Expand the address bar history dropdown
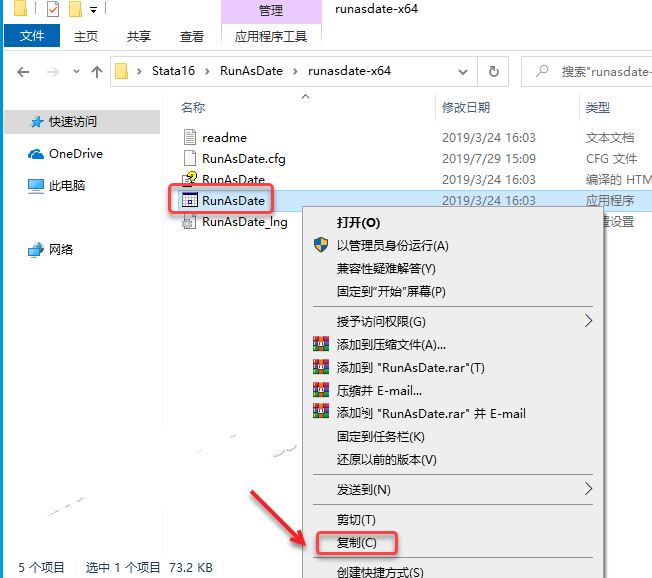Image resolution: width=652 pixels, height=578 pixels. [x=462, y=72]
